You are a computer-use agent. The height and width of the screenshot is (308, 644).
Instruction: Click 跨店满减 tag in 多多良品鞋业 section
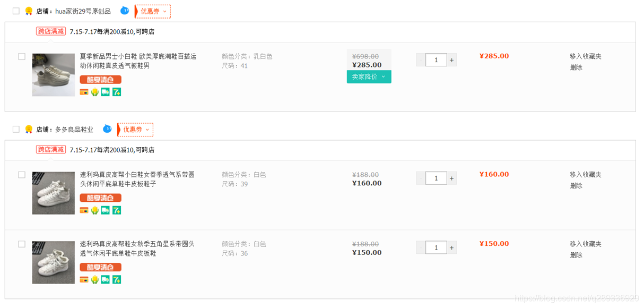click(x=51, y=150)
